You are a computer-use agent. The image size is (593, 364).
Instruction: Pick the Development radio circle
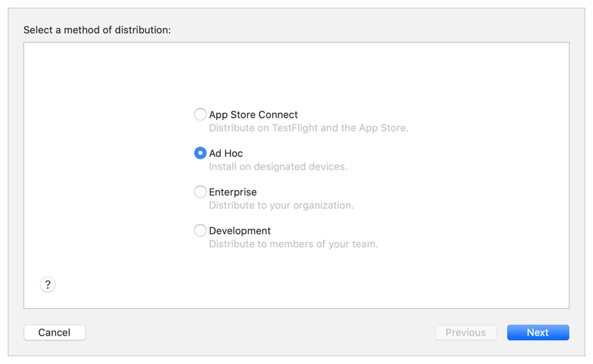pyautogui.click(x=200, y=230)
